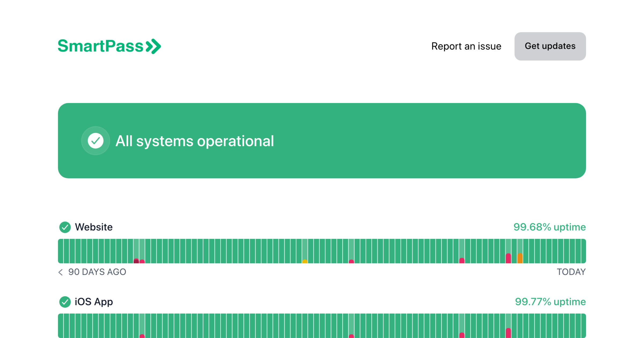The image size is (644, 338).
Task: Select the Website component label
Action: [x=94, y=227]
